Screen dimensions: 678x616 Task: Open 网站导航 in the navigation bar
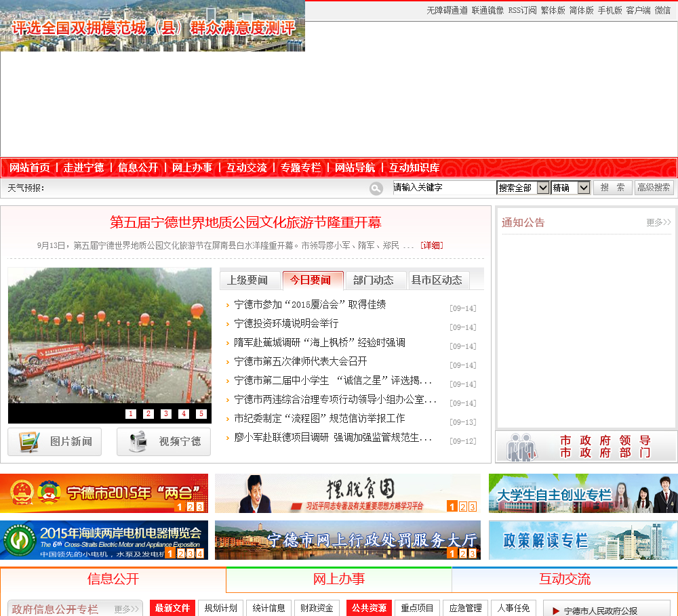(x=355, y=168)
